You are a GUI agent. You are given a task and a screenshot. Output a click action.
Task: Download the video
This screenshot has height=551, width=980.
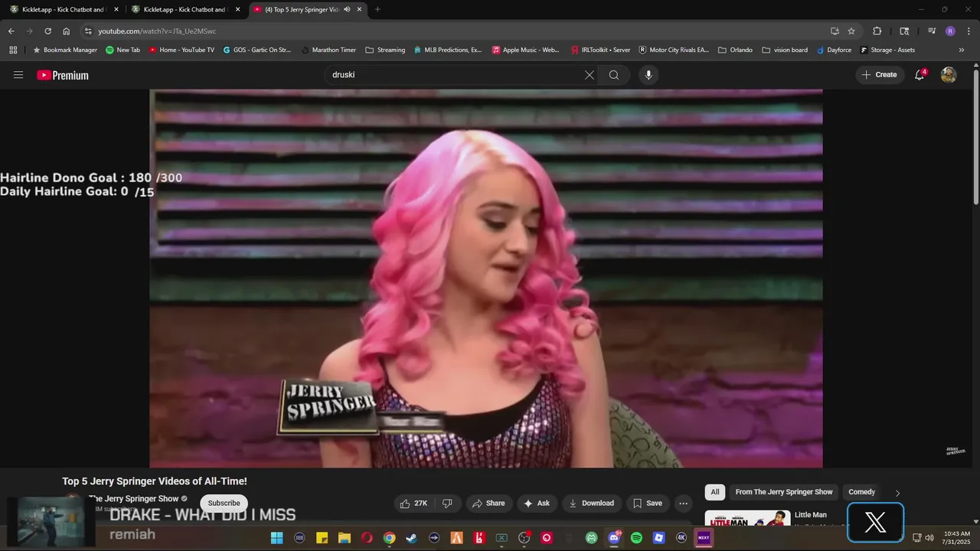pos(592,503)
